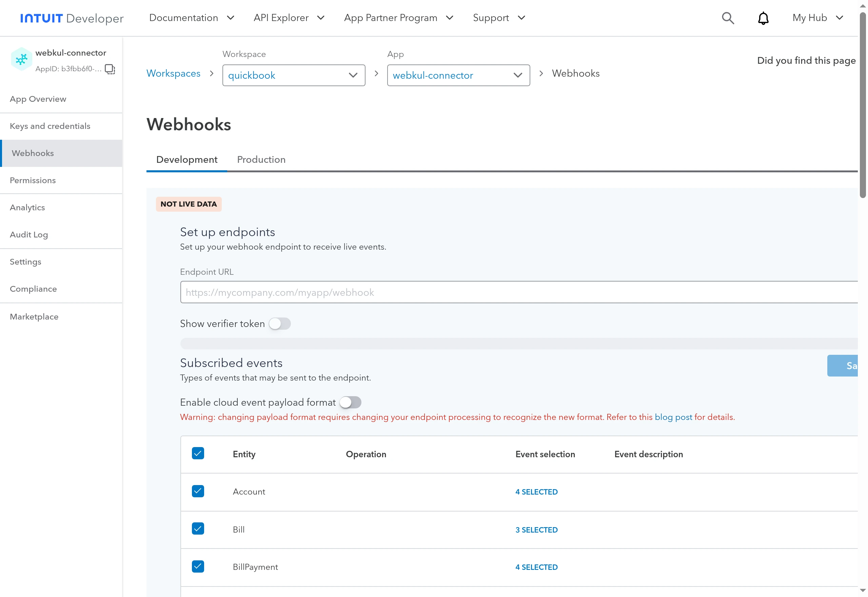Viewport: 868px width, 597px height.
Task: Open Analytics in the sidebar
Action: click(61, 208)
